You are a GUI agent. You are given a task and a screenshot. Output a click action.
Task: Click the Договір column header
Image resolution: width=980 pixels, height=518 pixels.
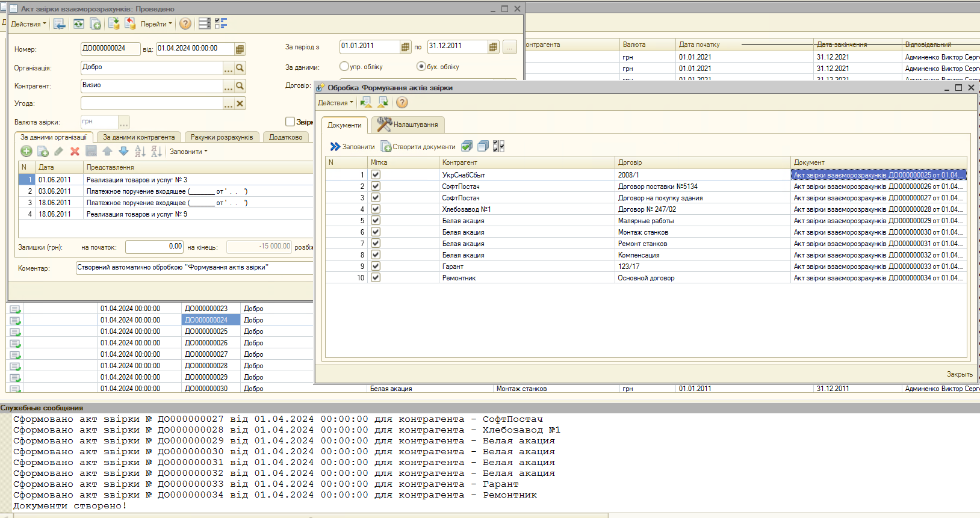pyautogui.click(x=702, y=162)
